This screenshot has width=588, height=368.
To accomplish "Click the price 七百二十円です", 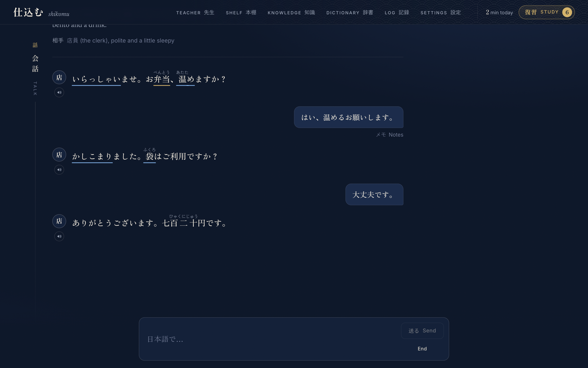I will point(194,223).
